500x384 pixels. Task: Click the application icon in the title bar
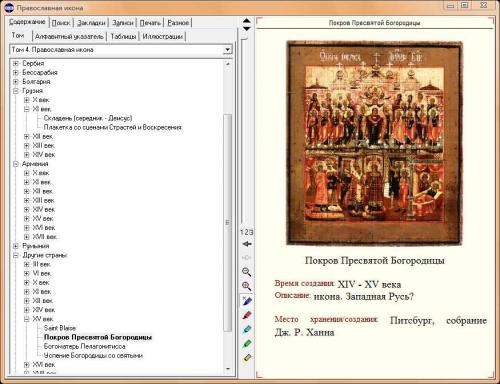9,7
